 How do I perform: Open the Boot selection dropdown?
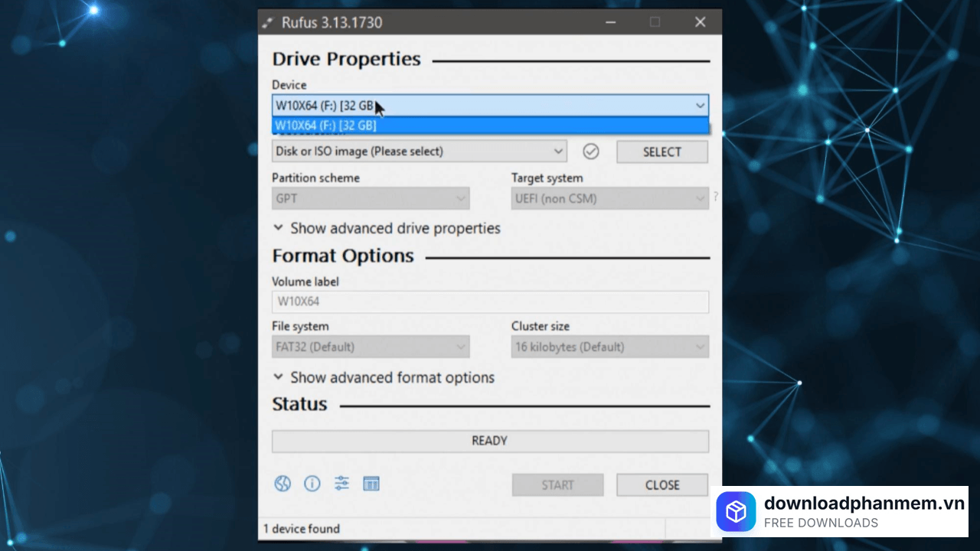coord(419,152)
